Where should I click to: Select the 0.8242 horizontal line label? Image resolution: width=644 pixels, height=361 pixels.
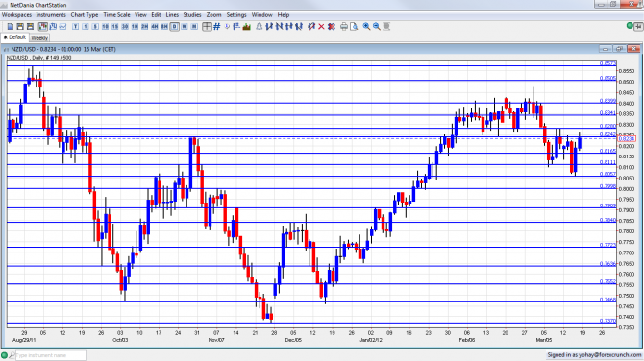click(607, 134)
